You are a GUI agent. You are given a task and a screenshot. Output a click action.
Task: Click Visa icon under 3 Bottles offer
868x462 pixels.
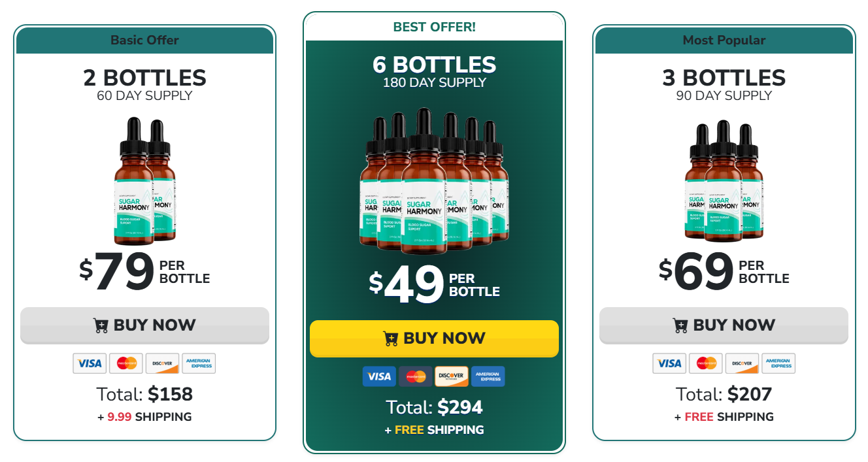pos(669,363)
